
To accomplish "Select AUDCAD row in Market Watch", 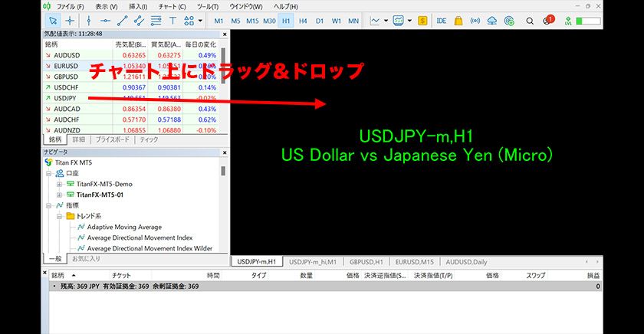I will click(131, 109).
